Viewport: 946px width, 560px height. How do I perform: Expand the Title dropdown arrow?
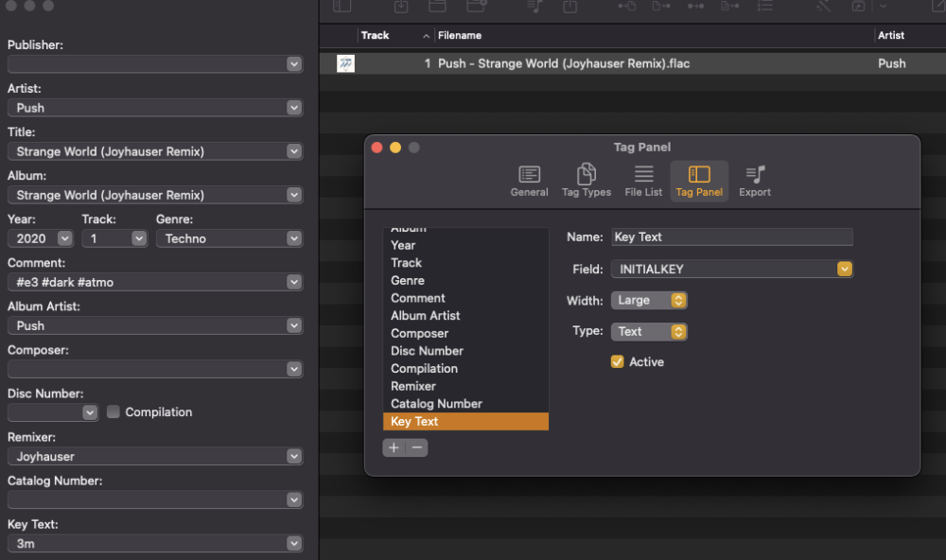(x=294, y=150)
